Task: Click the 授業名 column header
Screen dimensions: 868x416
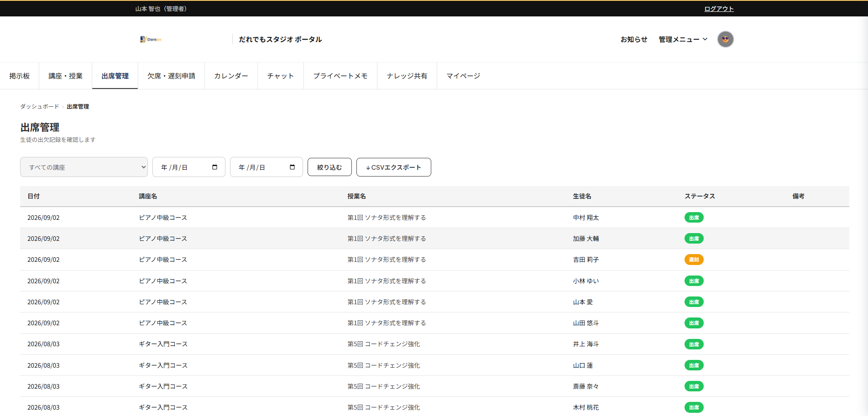Action: point(356,196)
